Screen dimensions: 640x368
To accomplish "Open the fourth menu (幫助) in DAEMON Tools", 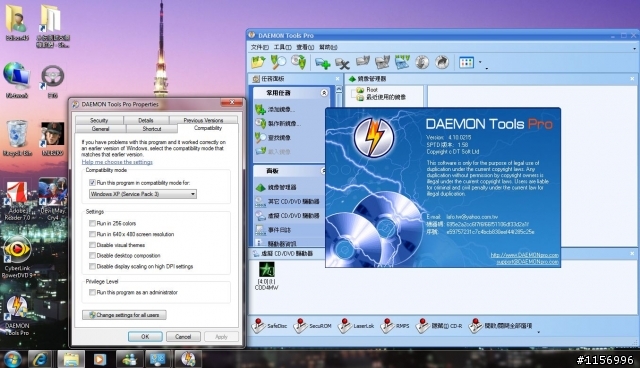I will click(x=328, y=47).
